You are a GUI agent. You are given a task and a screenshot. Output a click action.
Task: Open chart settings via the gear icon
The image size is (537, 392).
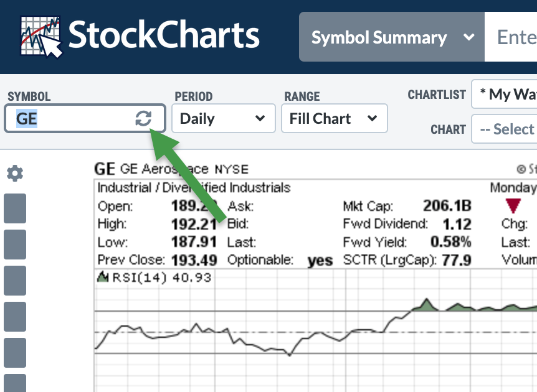(15, 174)
